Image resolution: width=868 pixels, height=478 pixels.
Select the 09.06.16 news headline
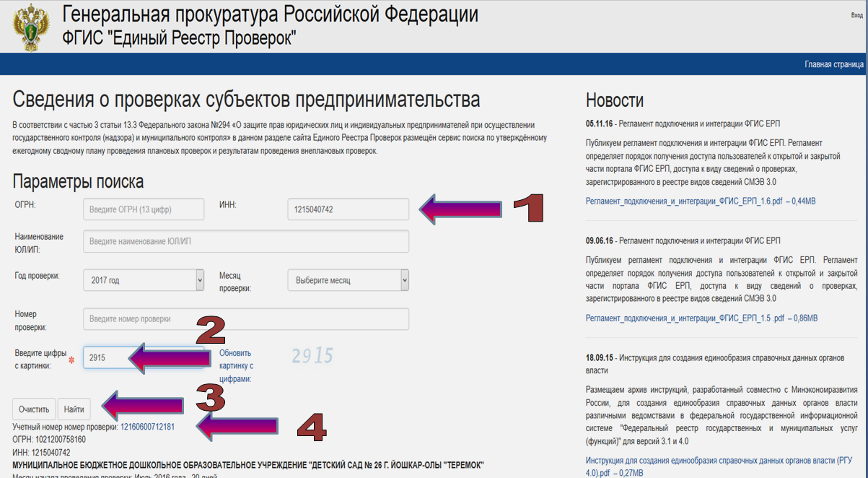[x=683, y=240]
